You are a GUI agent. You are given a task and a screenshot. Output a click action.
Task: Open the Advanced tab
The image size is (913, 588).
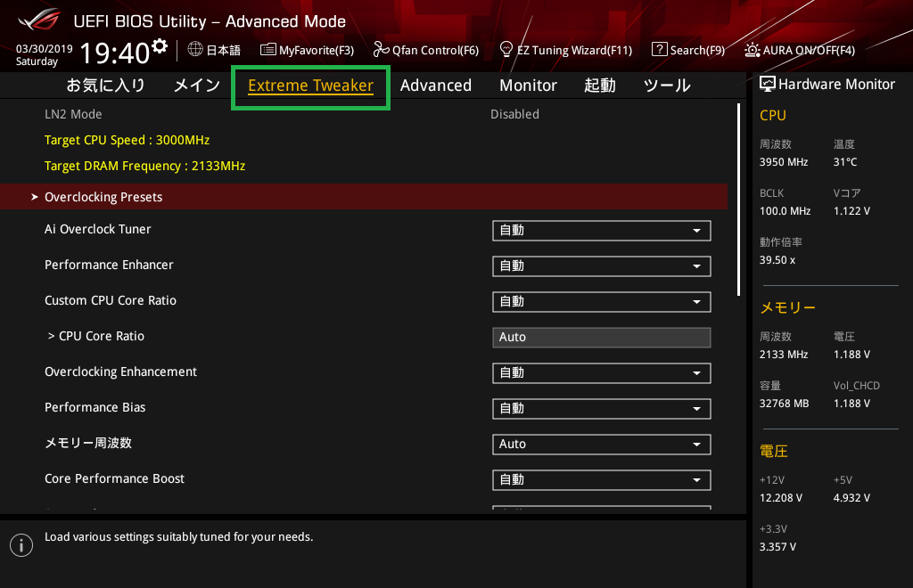pyautogui.click(x=435, y=86)
